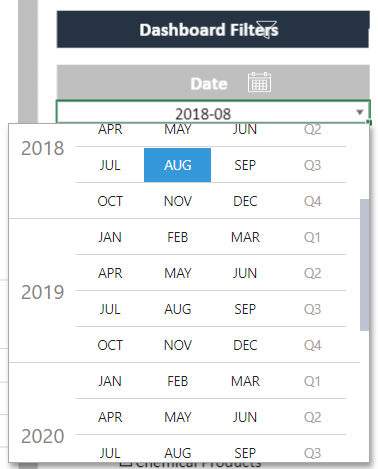Select the 2019 year label
This screenshot has height=469, width=378.
click(42, 292)
